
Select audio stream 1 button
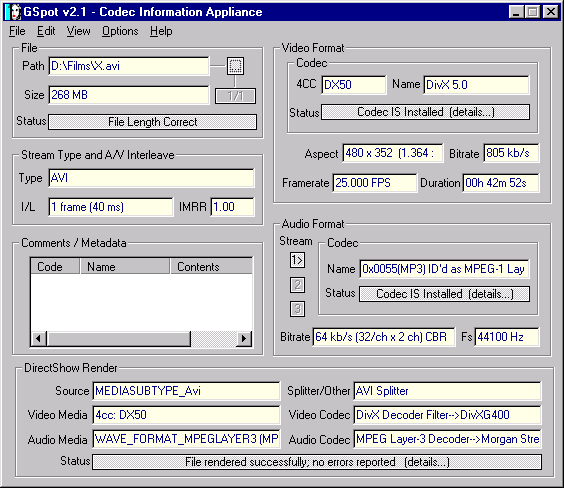point(297,260)
